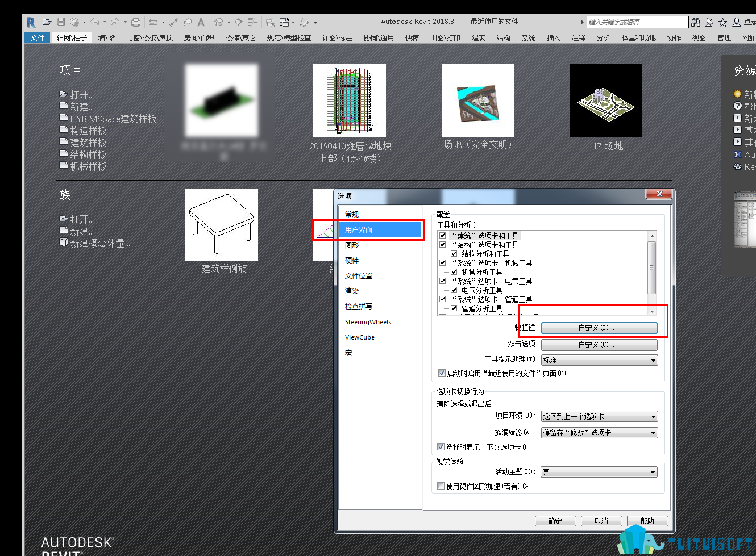Toggle 选择时显示上下文选项卡 checkbox
756x556 pixels.
pos(441,447)
